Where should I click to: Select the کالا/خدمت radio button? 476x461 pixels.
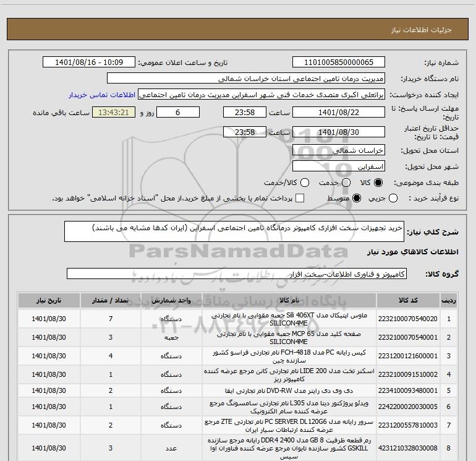tap(305, 183)
